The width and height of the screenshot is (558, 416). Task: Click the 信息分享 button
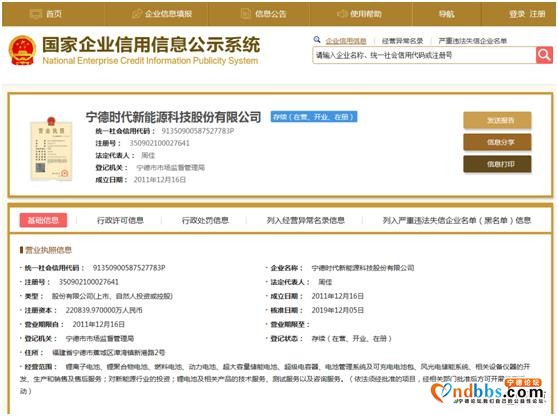click(497, 142)
